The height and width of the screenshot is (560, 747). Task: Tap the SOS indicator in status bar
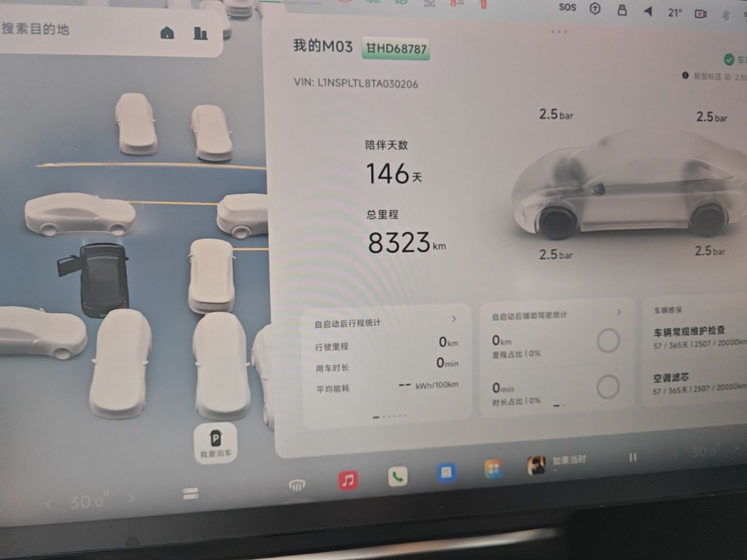[568, 7]
